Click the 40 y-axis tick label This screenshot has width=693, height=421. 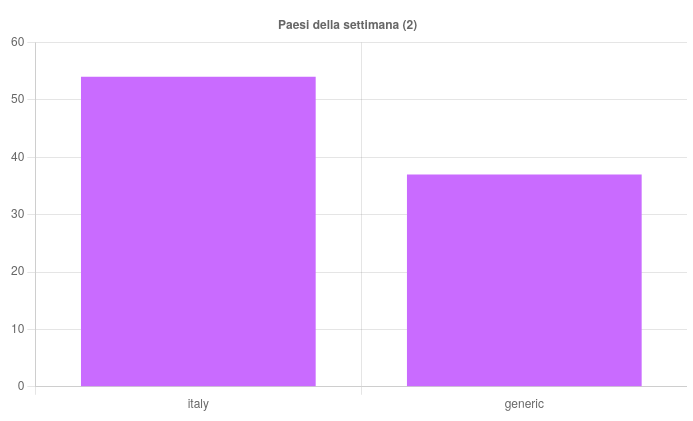point(18,157)
